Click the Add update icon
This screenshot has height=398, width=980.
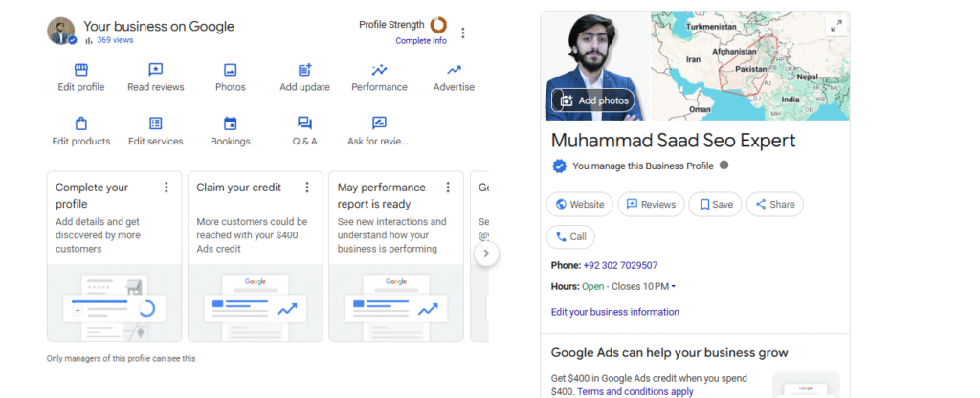pos(305,69)
